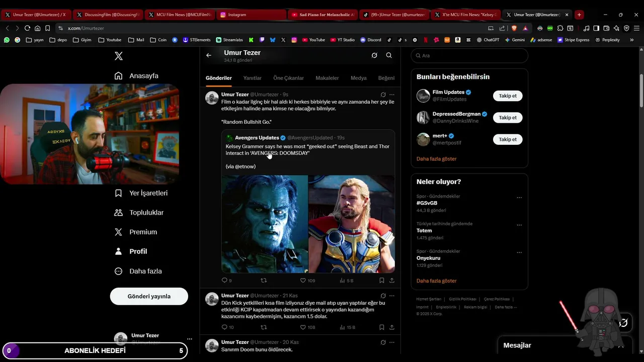Repost the 21 Kas Kick post
The height and width of the screenshot is (362, 644).
(263, 327)
